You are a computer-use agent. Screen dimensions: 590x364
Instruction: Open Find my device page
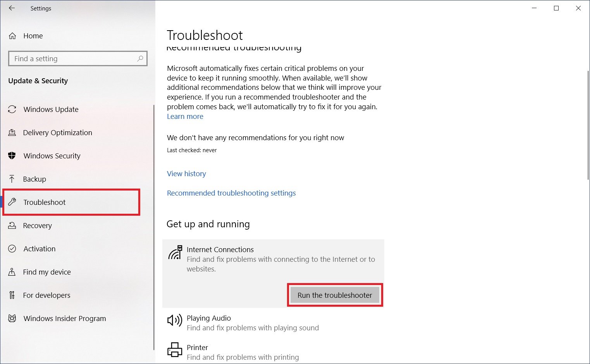[x=47, y=272]
